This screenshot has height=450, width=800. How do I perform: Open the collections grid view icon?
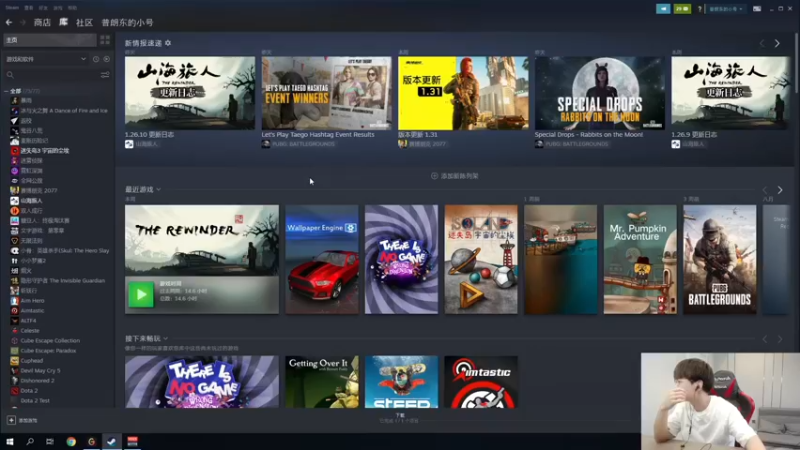[105, 40]
